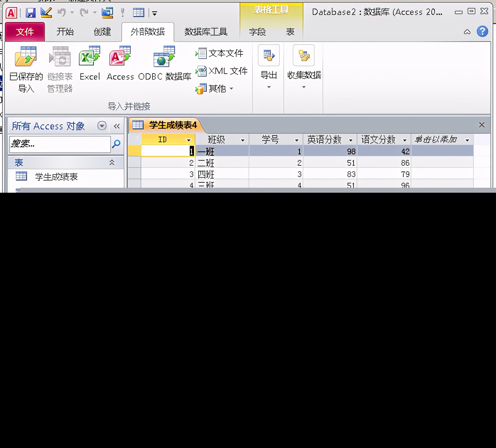Screen dimensions: 496x448
Task: Open 已保存的导入 saved imports
Action: (26, 70)
